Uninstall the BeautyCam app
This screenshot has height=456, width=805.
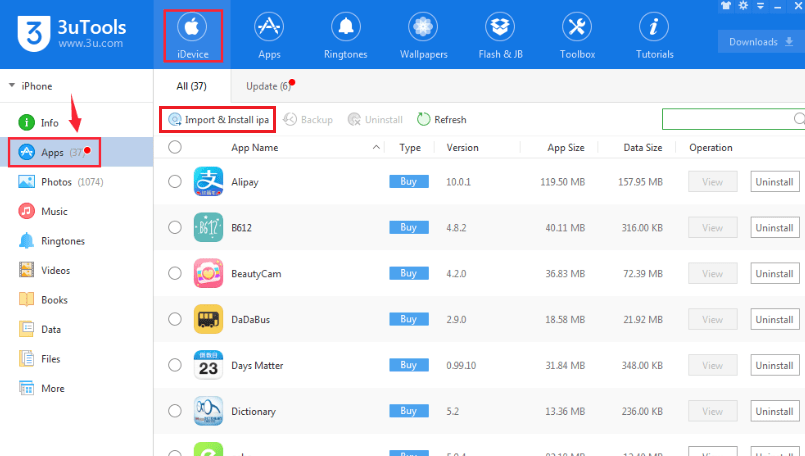pyautogui.click(x=775, y=273)
